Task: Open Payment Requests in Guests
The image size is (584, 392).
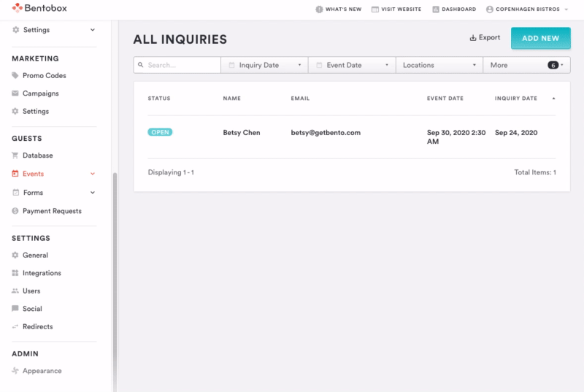Action: click(52, 211)
